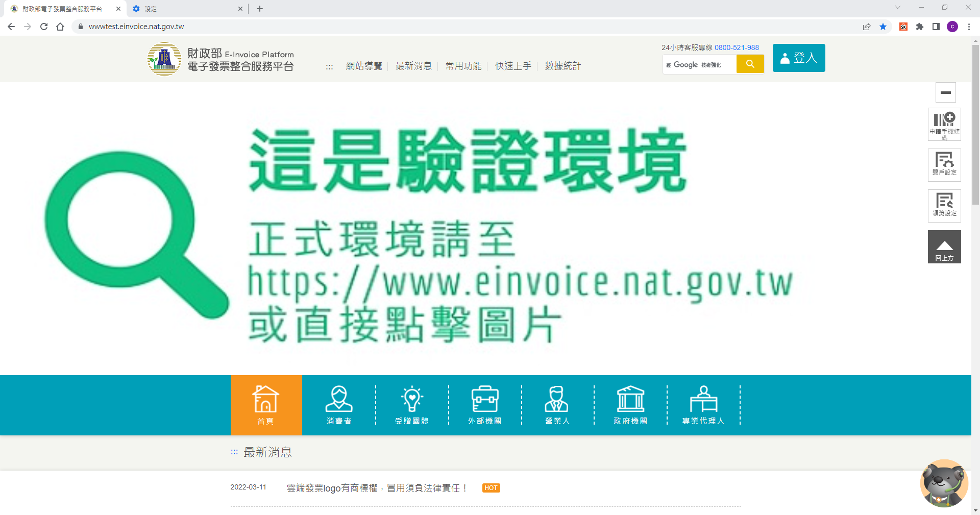Open the 申請手機條碼 barcode shortcut
This screenshot has height=515, width=980.
click(x=944, y=125)
